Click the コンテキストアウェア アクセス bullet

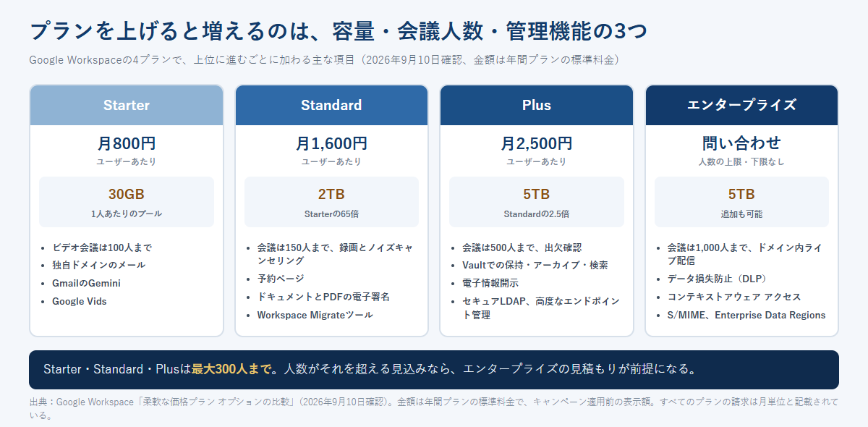733,297
